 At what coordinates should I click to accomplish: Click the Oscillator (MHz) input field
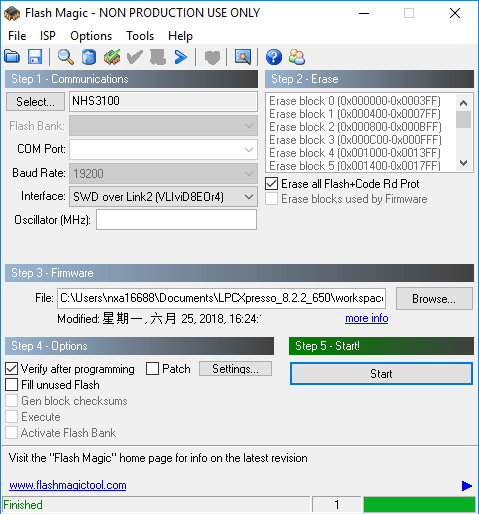[176, 220]
